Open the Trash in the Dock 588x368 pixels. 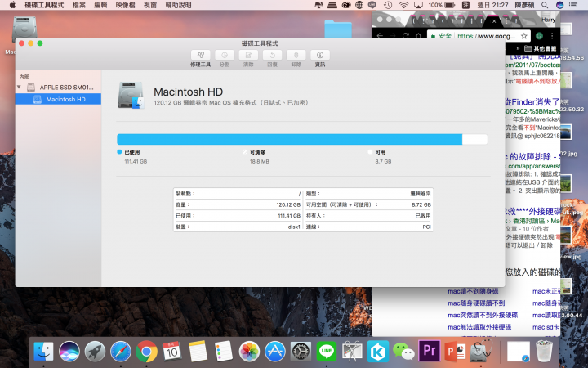544,351
